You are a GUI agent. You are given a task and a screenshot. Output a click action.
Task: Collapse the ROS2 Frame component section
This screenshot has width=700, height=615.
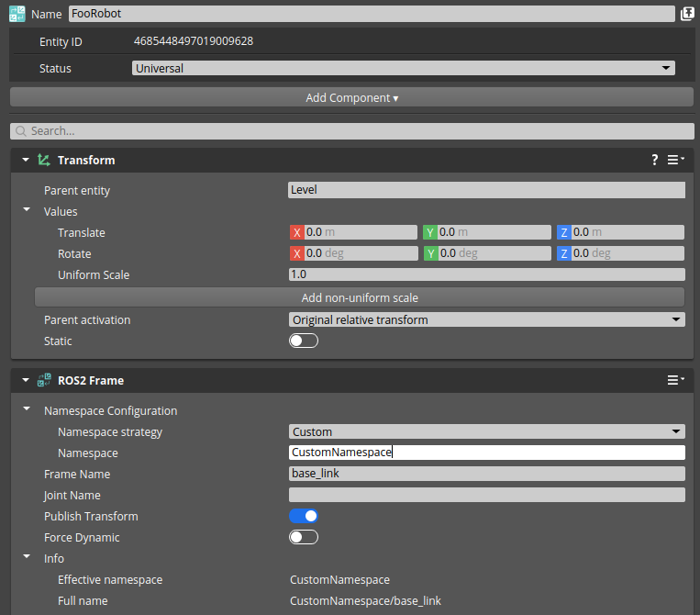click(26, 380)
